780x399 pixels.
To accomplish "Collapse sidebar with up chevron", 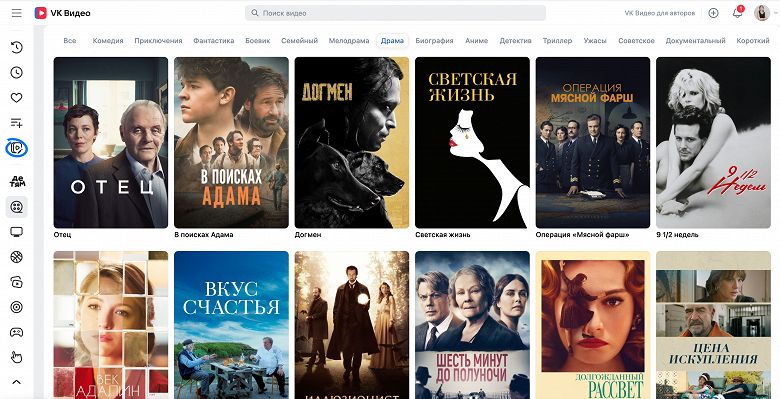I will 16,382.
